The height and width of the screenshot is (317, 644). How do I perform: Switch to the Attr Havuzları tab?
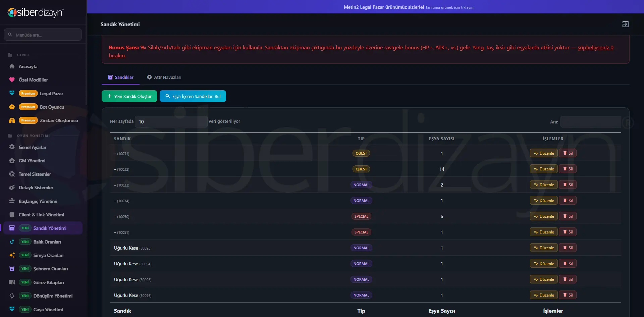(164, 77)
